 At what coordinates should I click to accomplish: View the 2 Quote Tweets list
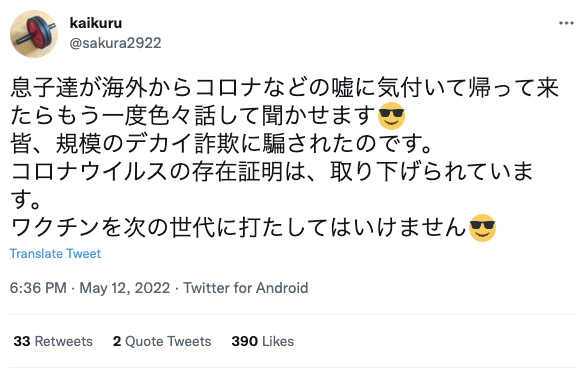coord(162,341)
